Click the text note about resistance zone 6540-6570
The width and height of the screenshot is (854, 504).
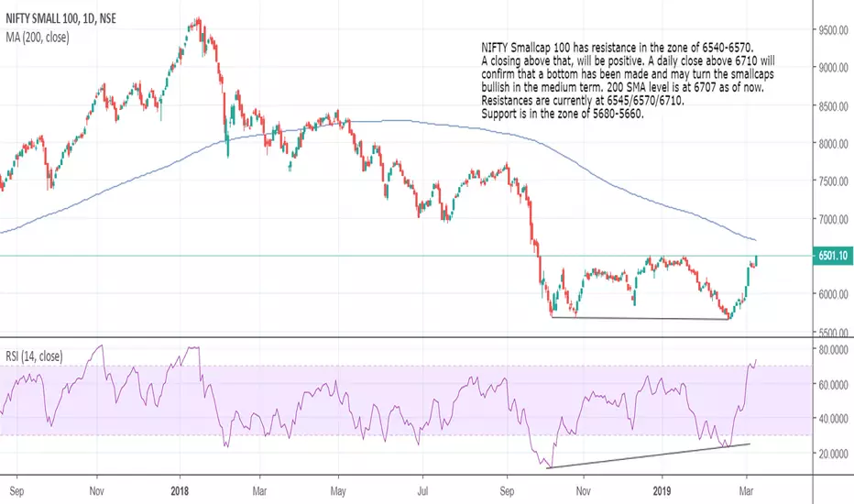(x=628, y=81)
